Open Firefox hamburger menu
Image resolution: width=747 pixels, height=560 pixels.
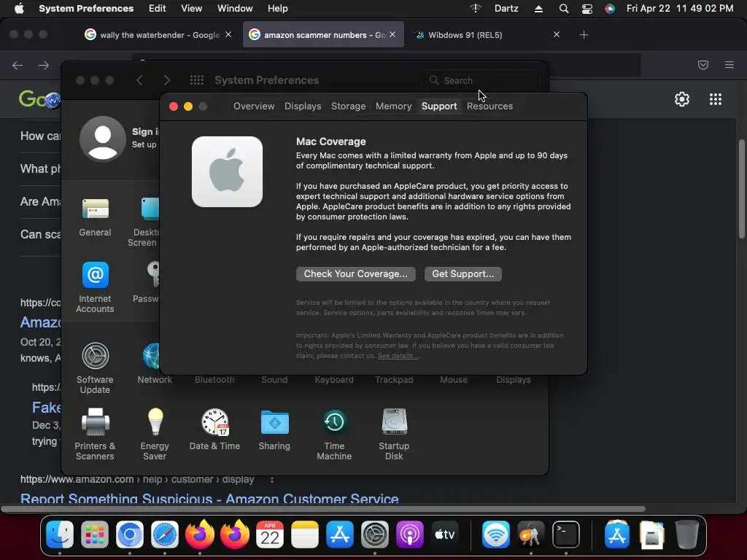[729, 65]
